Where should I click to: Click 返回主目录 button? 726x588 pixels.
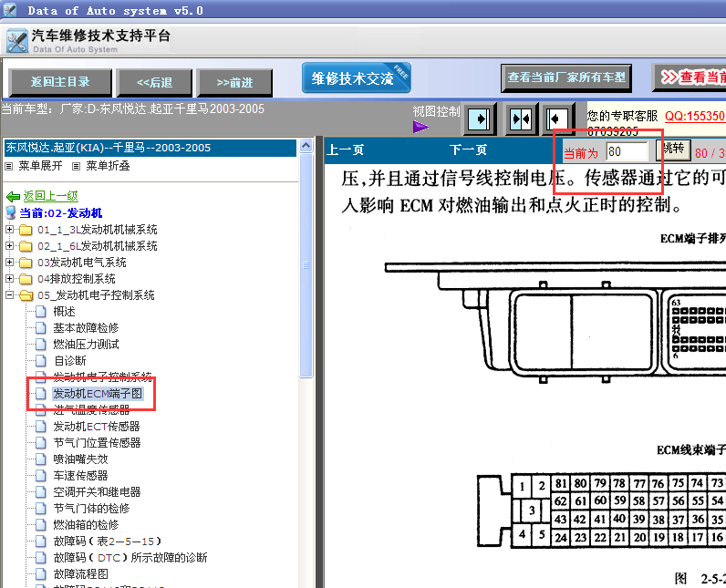click(60, 82)
